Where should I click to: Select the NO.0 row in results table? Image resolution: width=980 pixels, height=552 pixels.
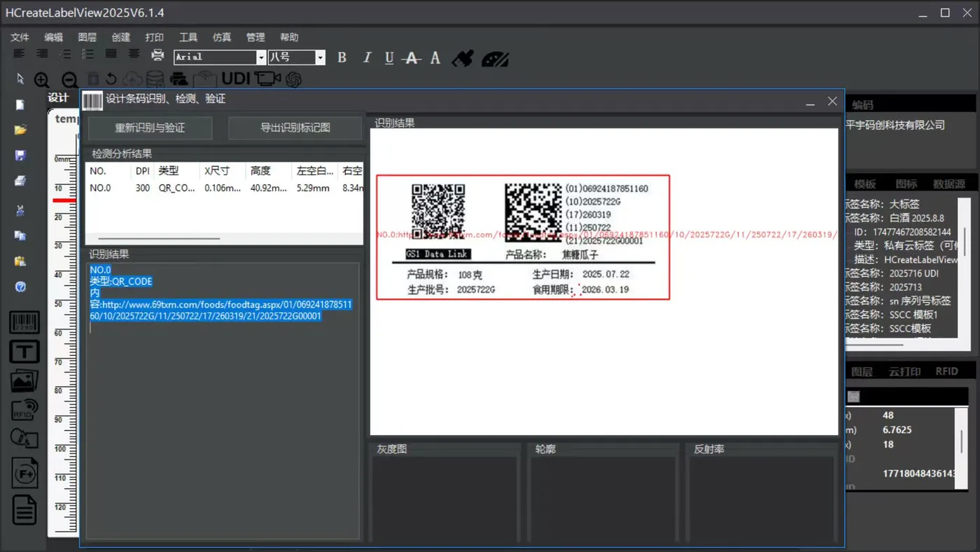(224, 188)
